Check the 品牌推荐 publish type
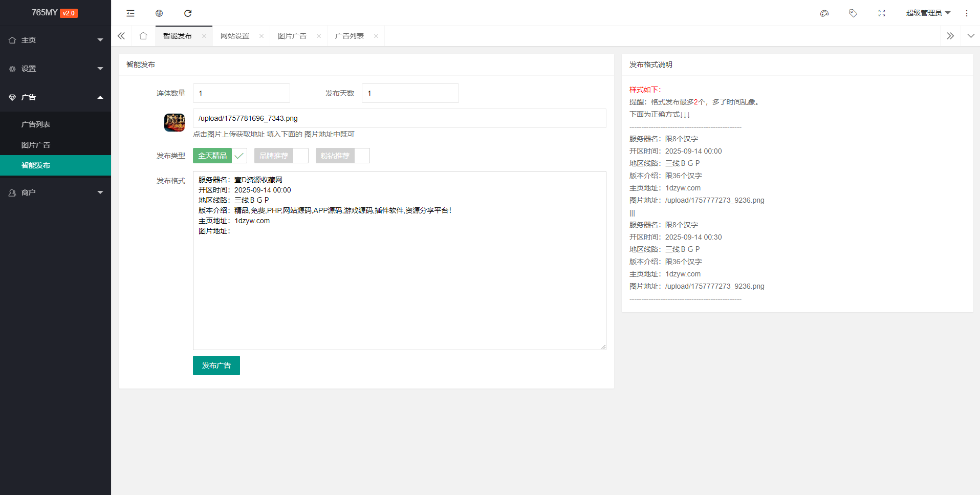The height and width of the screenshot is (495, 980). (301, 155)
